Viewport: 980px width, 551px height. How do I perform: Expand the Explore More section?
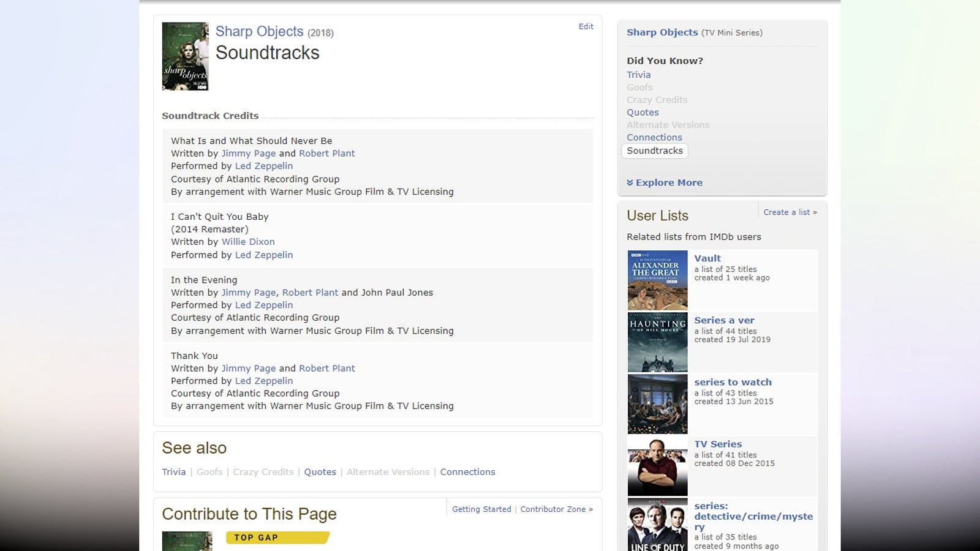(669, 182)
